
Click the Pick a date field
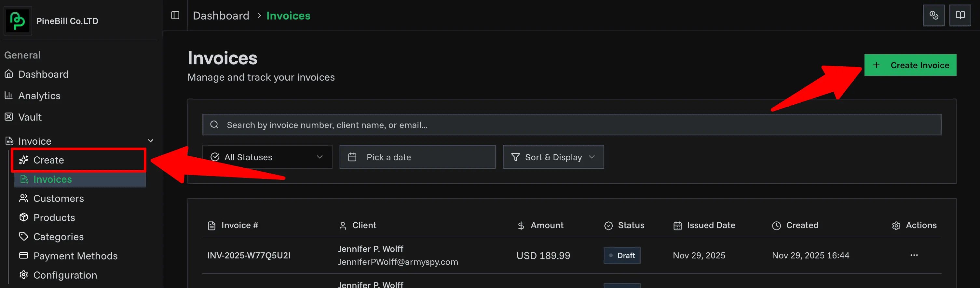pos(417,157)
